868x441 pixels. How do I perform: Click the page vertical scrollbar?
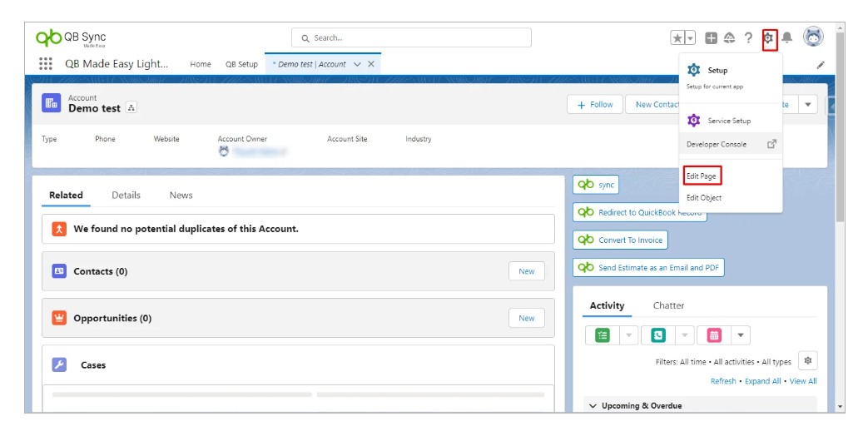pyautogui.click(x=840, y=127)
